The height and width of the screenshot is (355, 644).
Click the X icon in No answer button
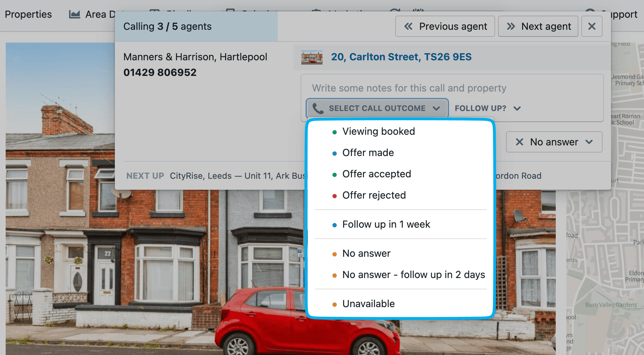[x=519, y=142]
